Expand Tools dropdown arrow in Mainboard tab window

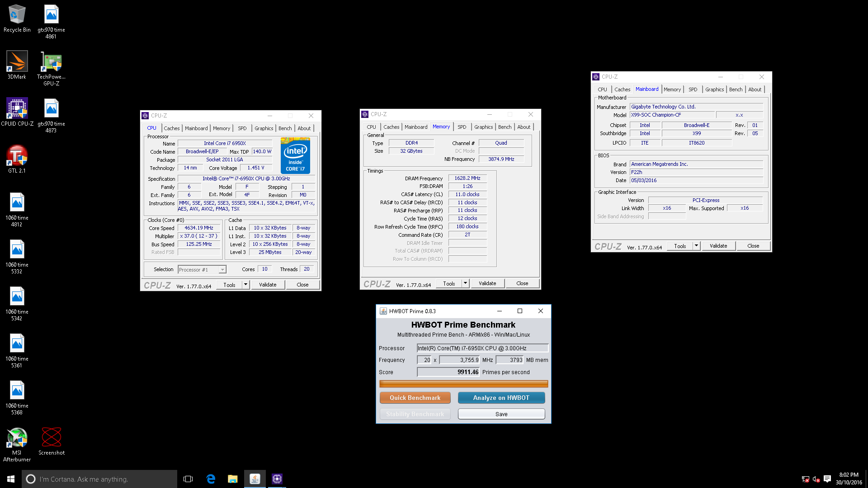(697, 246)
